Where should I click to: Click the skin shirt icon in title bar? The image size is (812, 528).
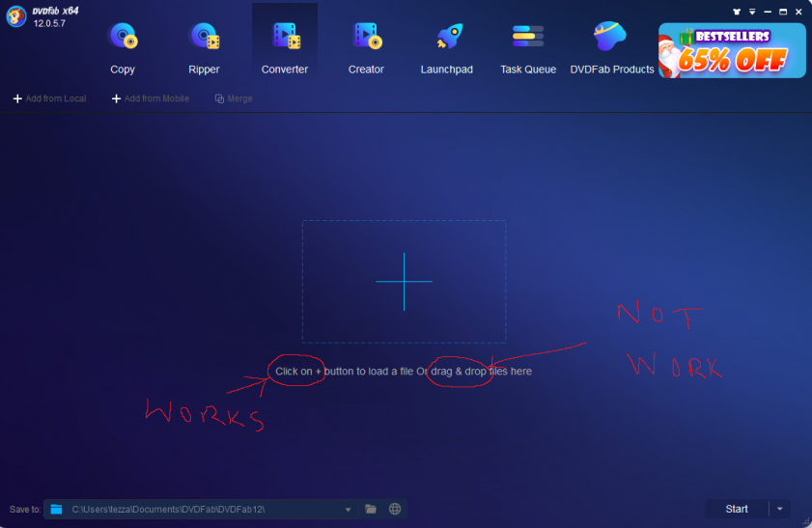[737, 12]
